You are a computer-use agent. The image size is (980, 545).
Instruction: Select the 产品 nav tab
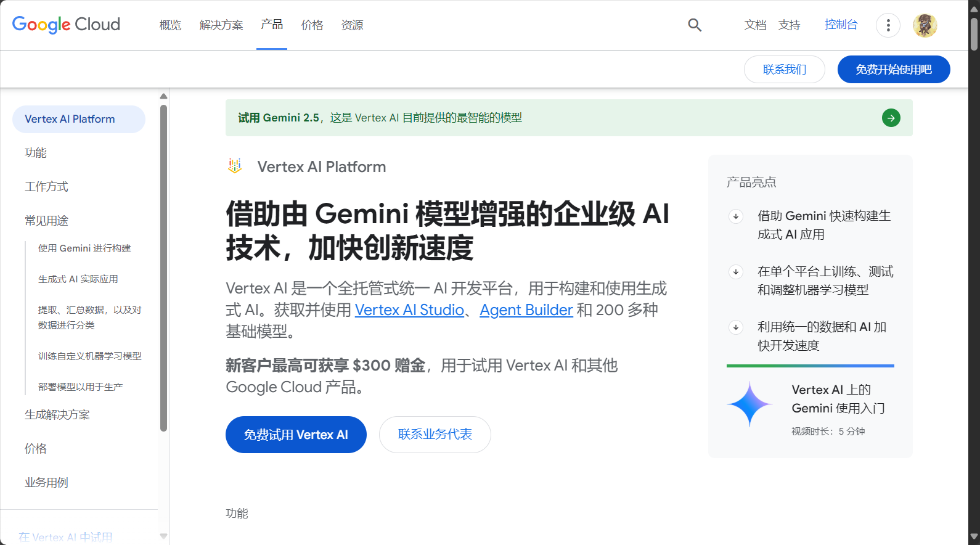272,24
